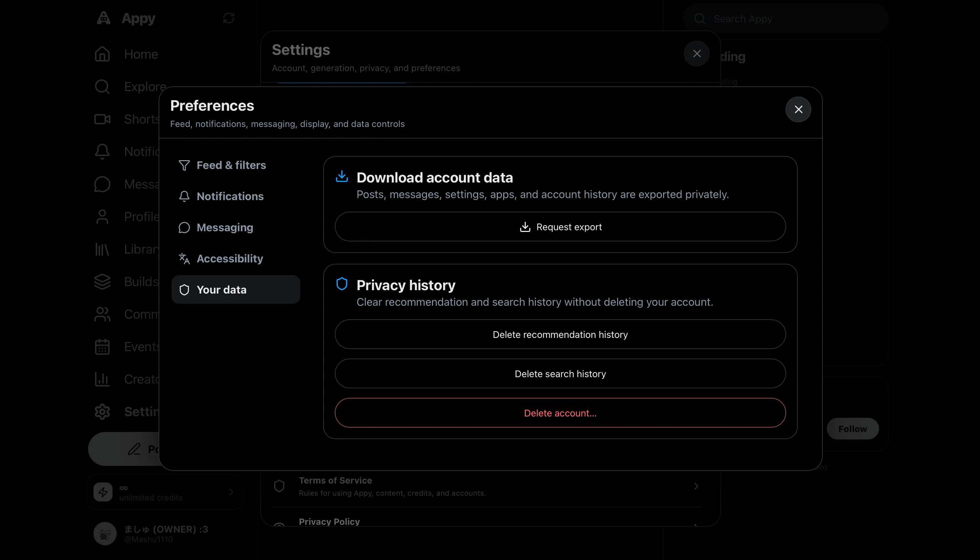Click the @Mashu1110 username text
Viewport: 980px width, 560px height.
[x=148, y=539]
